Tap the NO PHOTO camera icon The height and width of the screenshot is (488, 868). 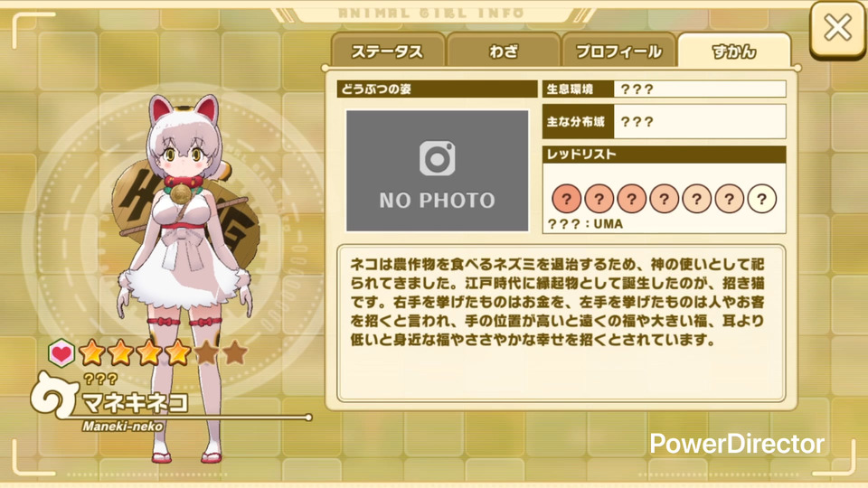click(x=438, y=158)
